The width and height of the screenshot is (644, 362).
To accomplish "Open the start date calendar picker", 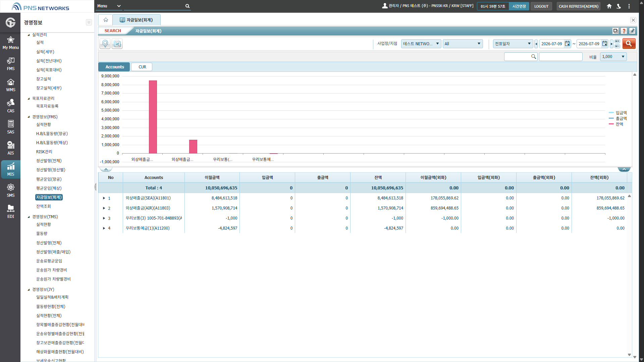I will click(x=567, y=44).
